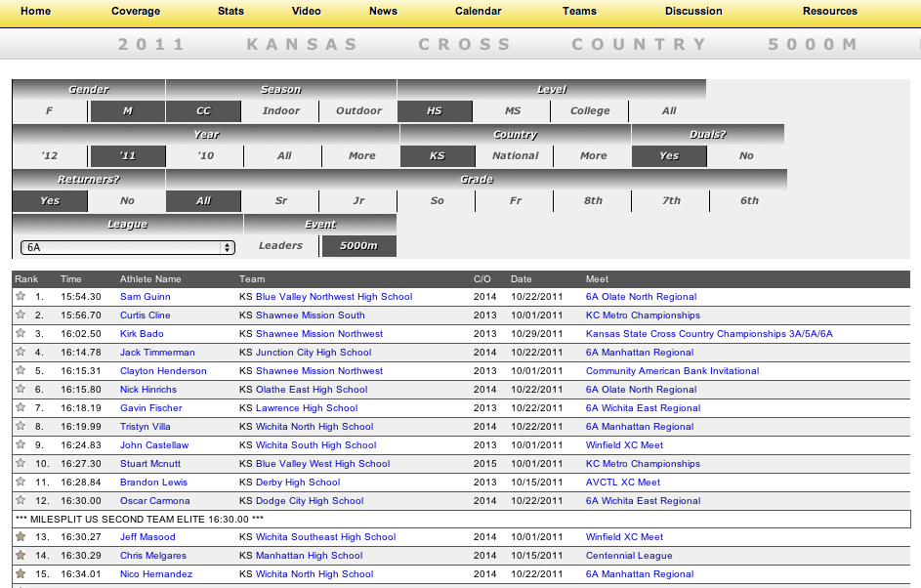This screenshot has height=588, width=921.
Task: Open News menu item
Action: click(x=383, y=11)
